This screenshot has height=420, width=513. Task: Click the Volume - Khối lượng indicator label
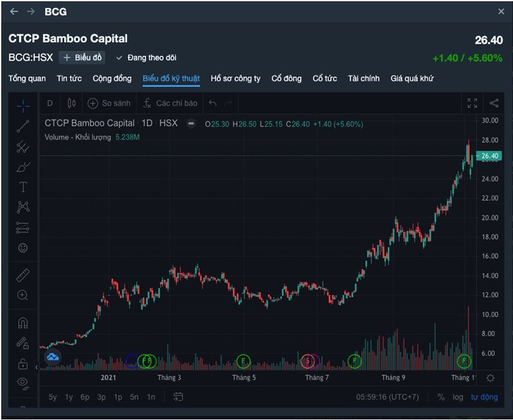[78, 137]
